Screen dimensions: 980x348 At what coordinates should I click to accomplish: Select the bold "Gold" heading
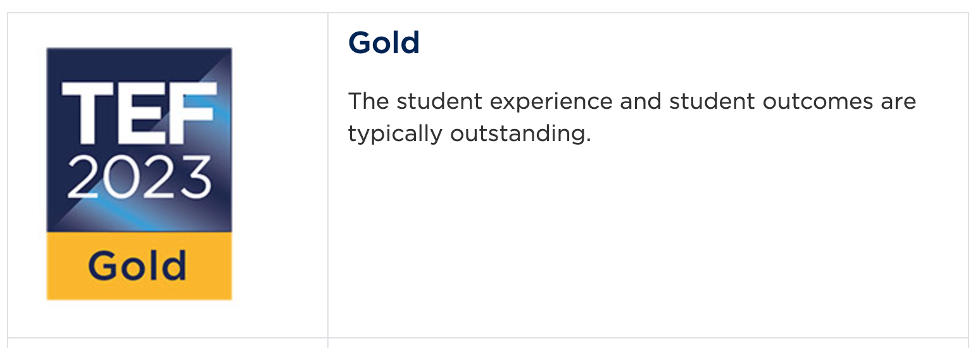pos(384,43)
